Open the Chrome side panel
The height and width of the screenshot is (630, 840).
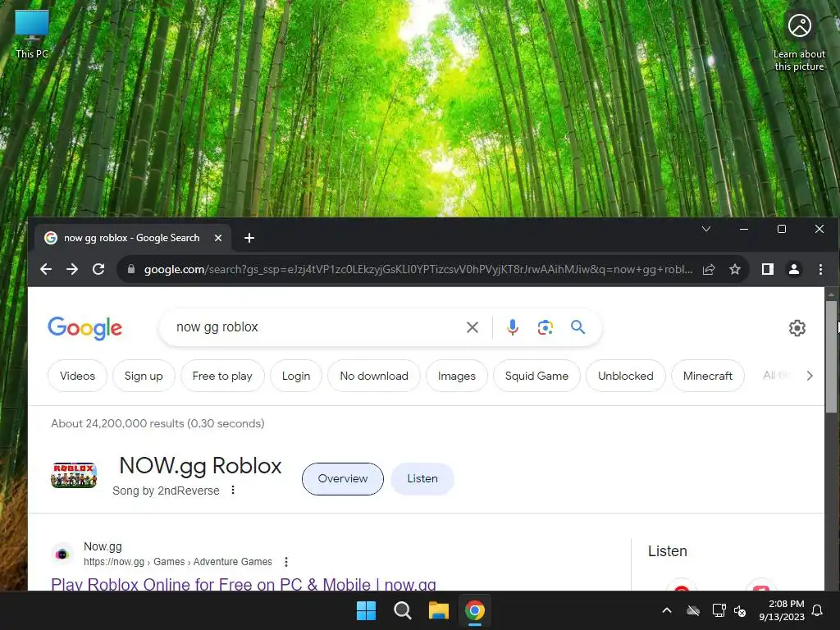768,269
